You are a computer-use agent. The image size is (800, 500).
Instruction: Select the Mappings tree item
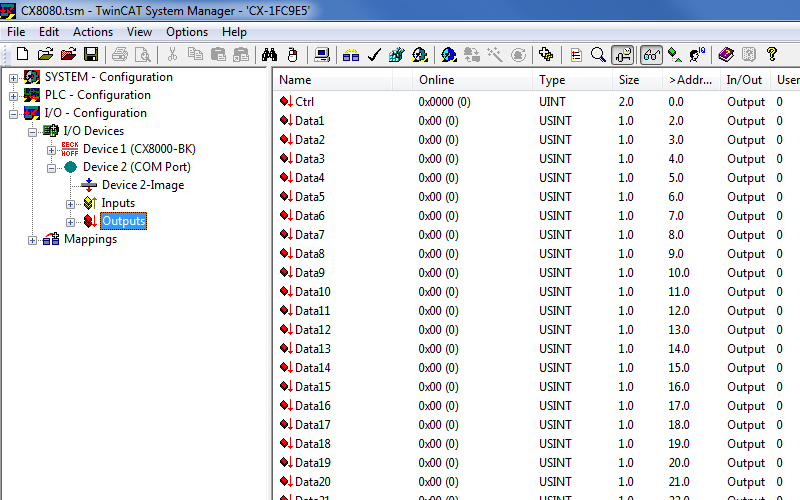click(x=90, y=239)
